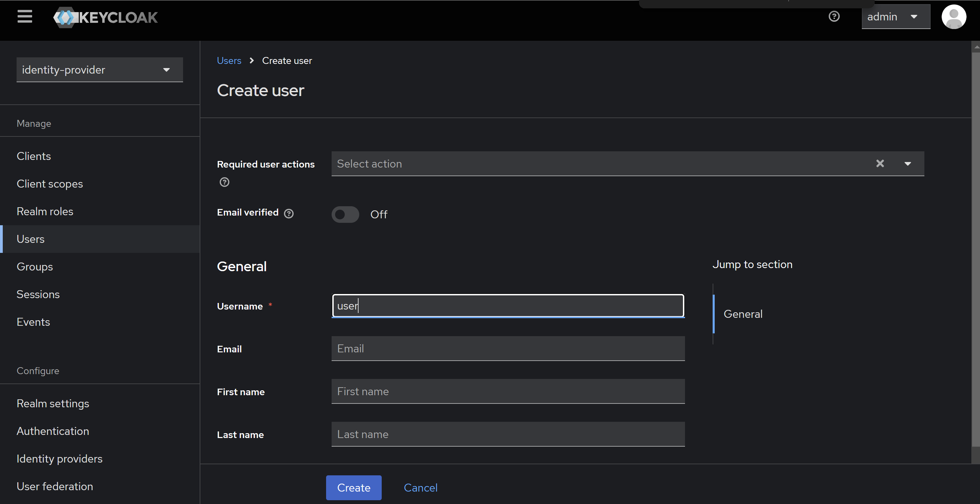Follow the Users breadcrumb link

[229, 60]
